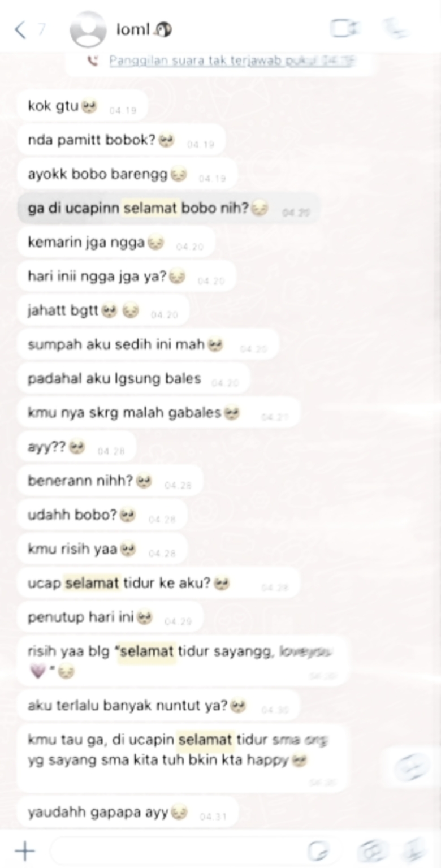
Task: Open the camera from the input bar
Action: [373, 850]
